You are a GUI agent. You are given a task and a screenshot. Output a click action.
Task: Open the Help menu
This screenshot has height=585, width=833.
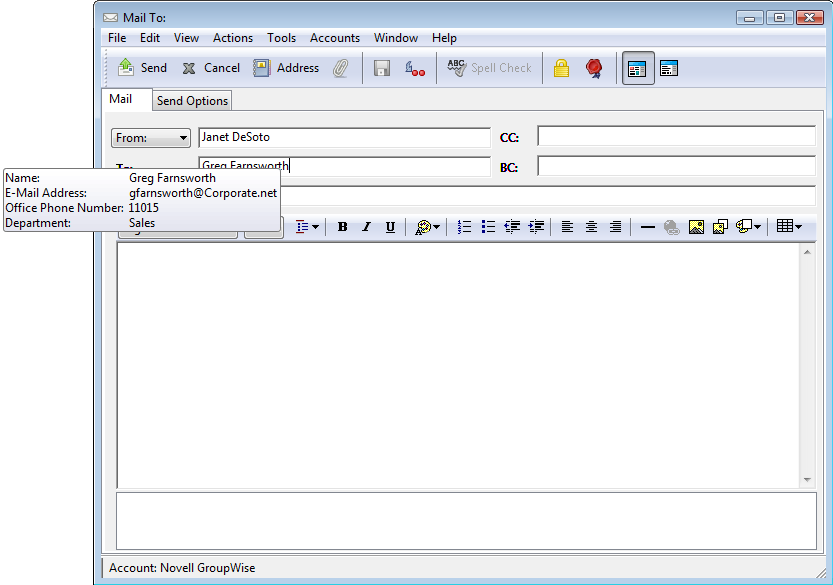point(444,38)
